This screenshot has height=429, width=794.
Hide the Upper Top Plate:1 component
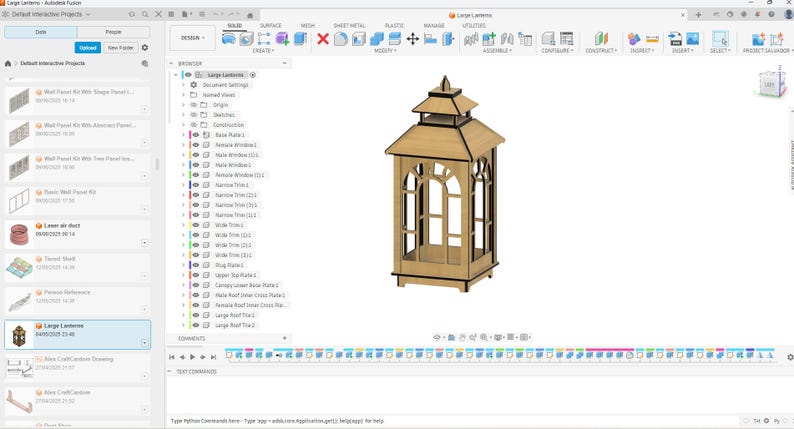[195, 275]
